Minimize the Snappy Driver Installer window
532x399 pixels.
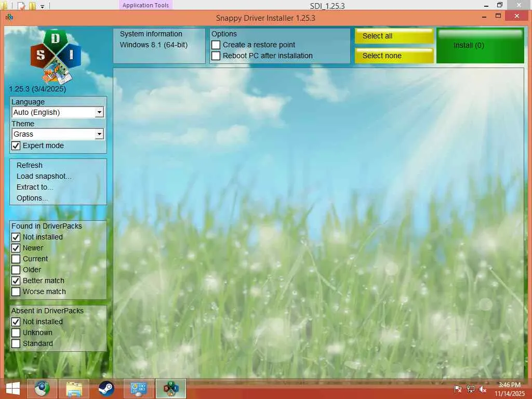pyautogui.click(x=484, y=16)
